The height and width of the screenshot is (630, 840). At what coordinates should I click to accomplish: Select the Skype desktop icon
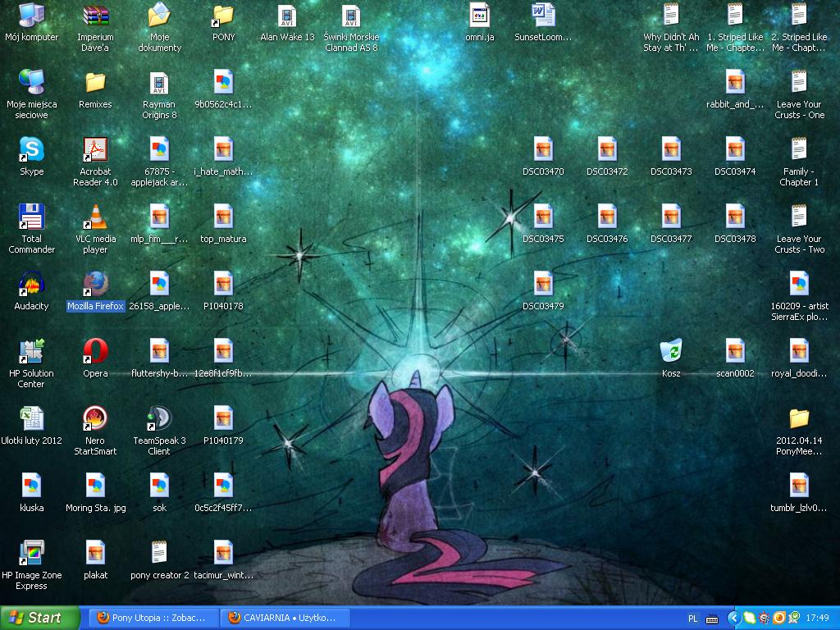[x=31, y=150]
